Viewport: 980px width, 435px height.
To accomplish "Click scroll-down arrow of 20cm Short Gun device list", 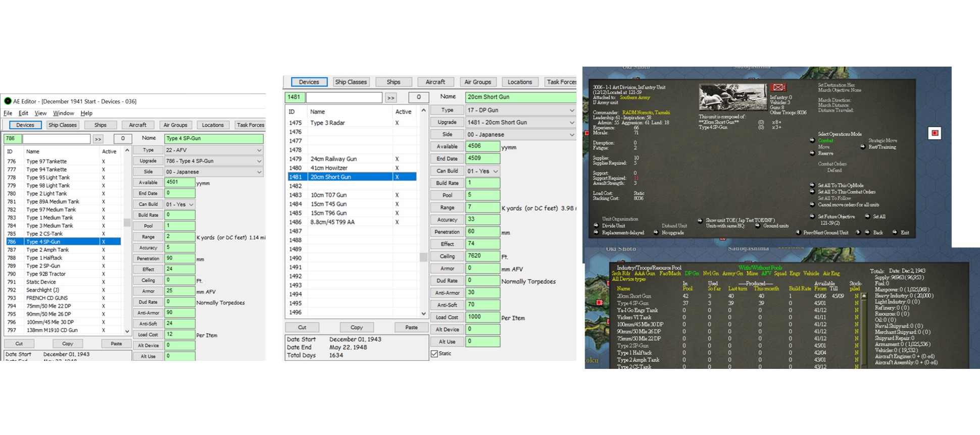I will coord(423,313).
